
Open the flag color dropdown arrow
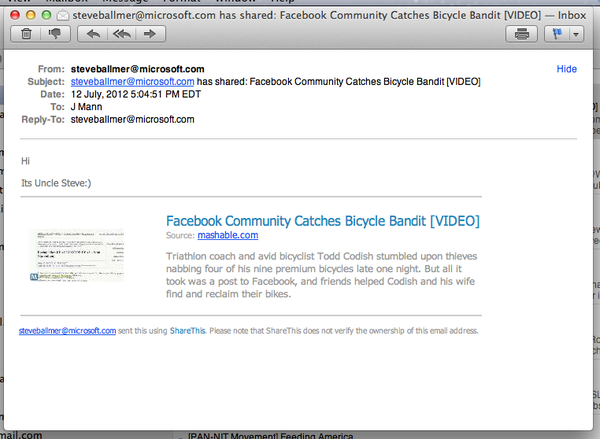(x=576, y=34)
